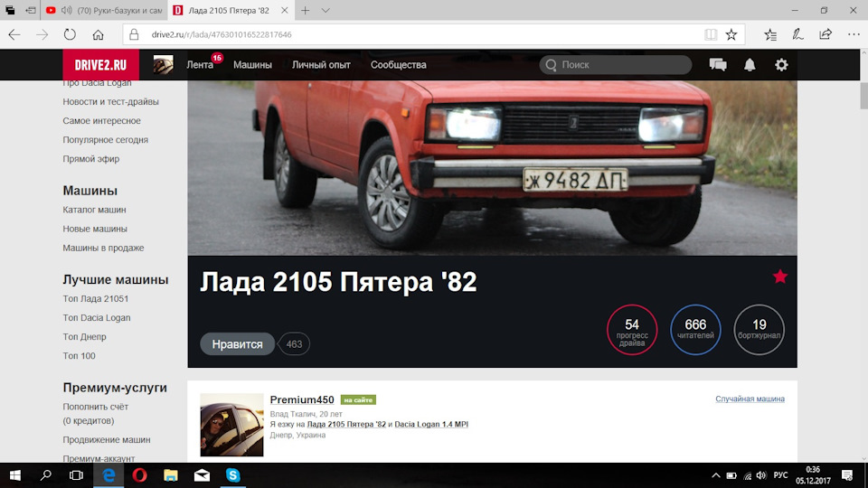This screenshot has width=868, height=488.
Task: Open Прямой эфир in sidebar
Action: 90,159
